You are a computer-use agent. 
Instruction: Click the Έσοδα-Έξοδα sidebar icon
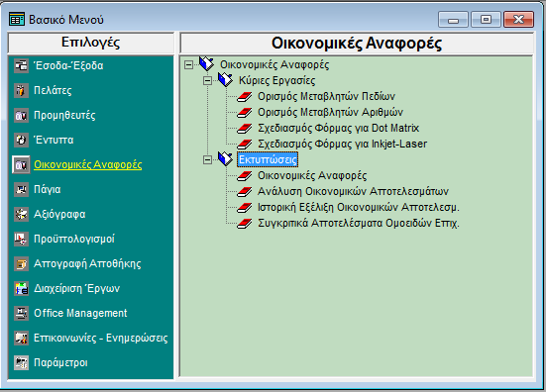click(x=21, y=65)
